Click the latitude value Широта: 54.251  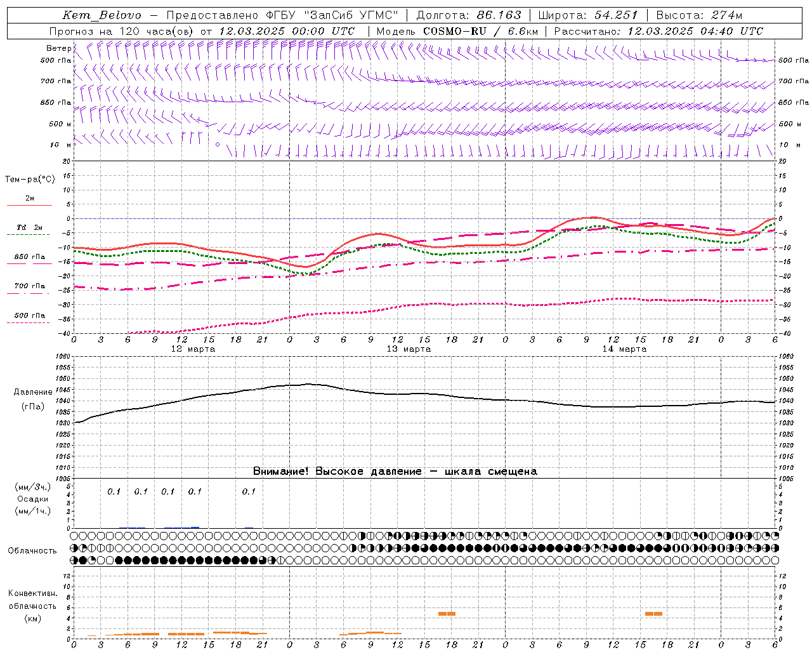(x=588, y=15)
